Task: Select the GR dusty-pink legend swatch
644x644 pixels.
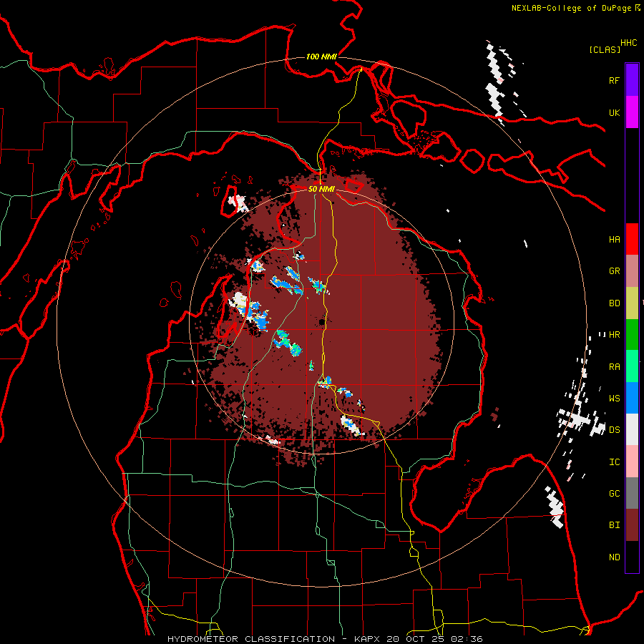Action: [632, 271]
